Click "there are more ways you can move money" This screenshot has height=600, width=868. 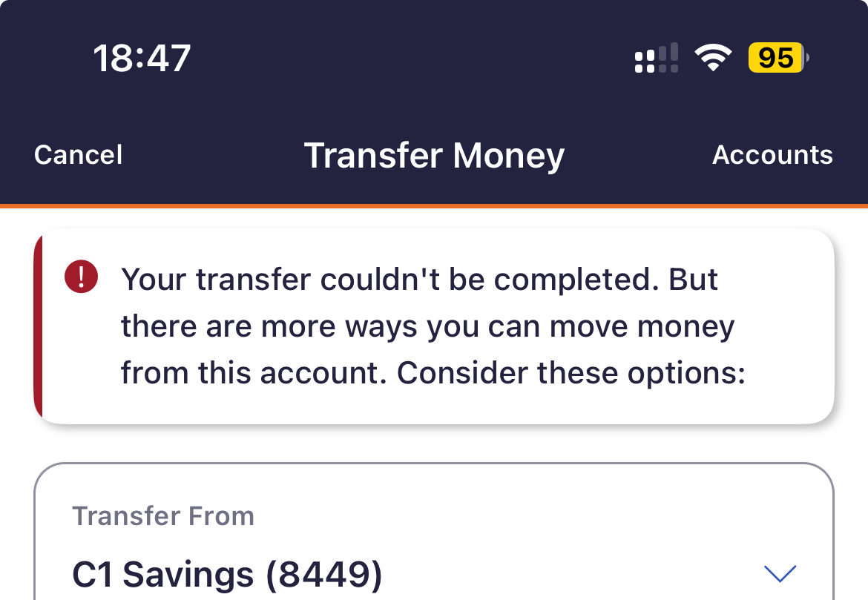tap(428, 326)
